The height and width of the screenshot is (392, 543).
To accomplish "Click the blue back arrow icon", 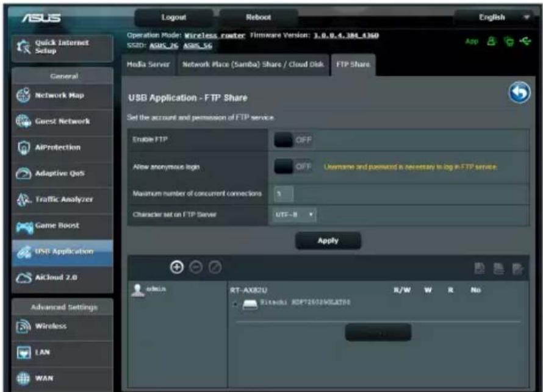I will (519, 93).
